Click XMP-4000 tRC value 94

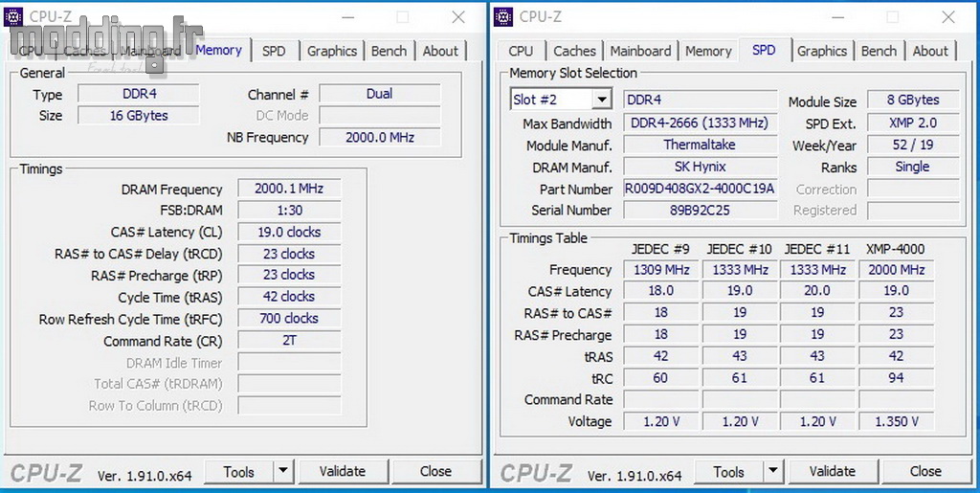pyautogui.click(x=896, y=378)
